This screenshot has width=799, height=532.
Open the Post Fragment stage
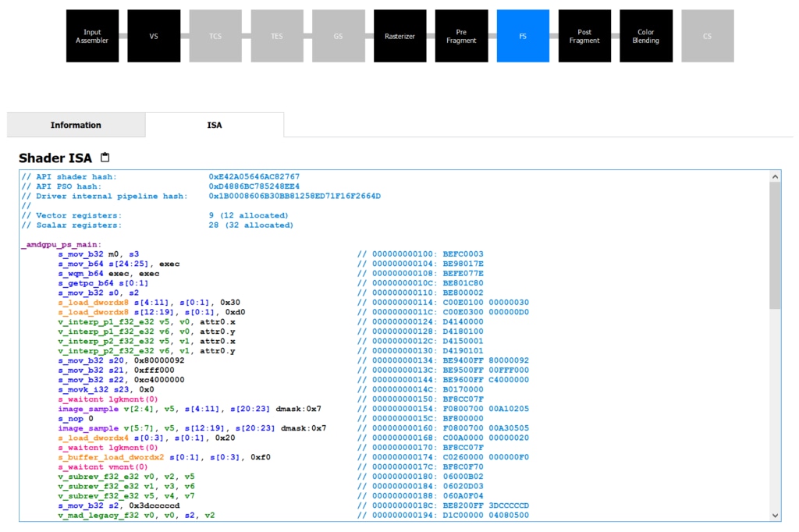point(584,36)
